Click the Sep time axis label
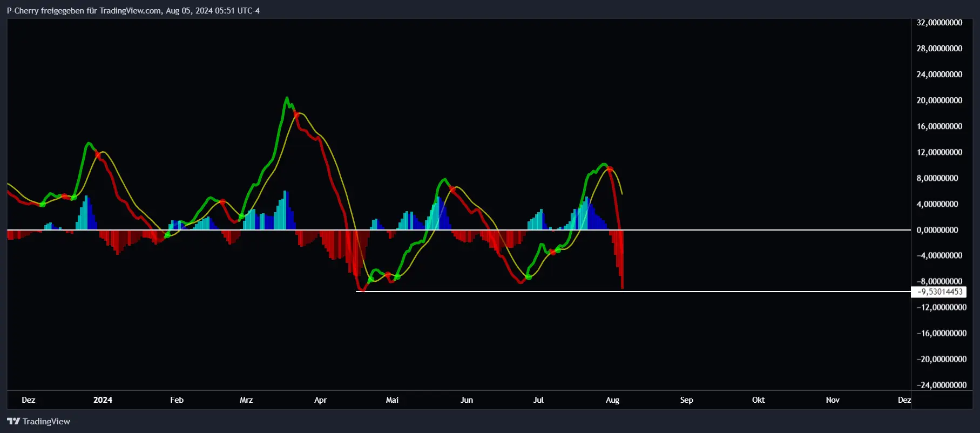 click(686, 400)
